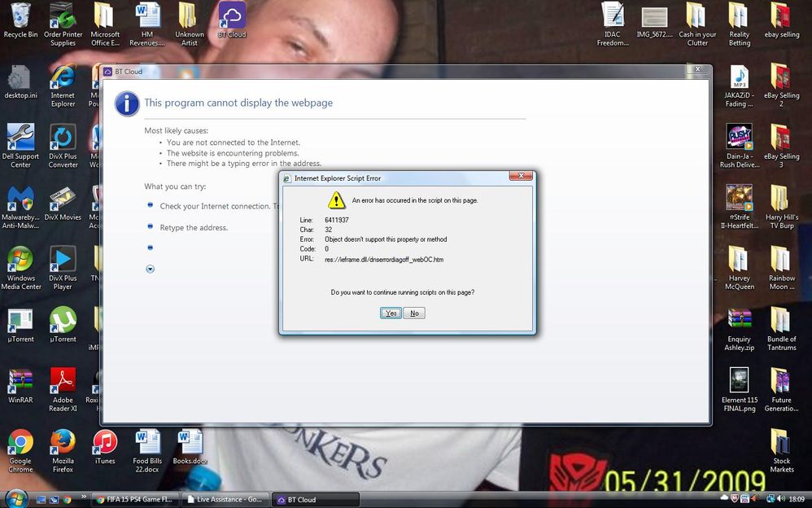Click the line number 6411937 value
This screenshot has height=508, width=812.
point(337,220)
